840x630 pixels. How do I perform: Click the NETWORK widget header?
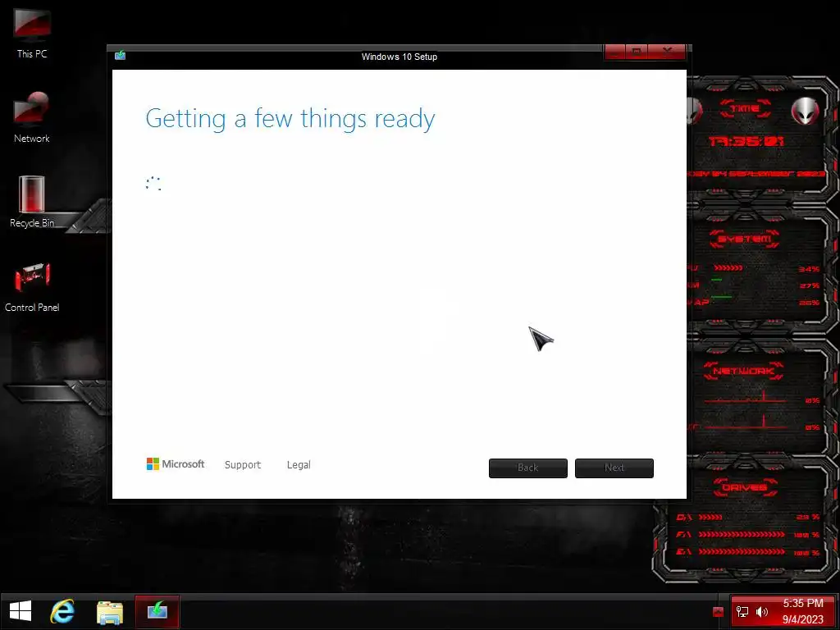744,371
